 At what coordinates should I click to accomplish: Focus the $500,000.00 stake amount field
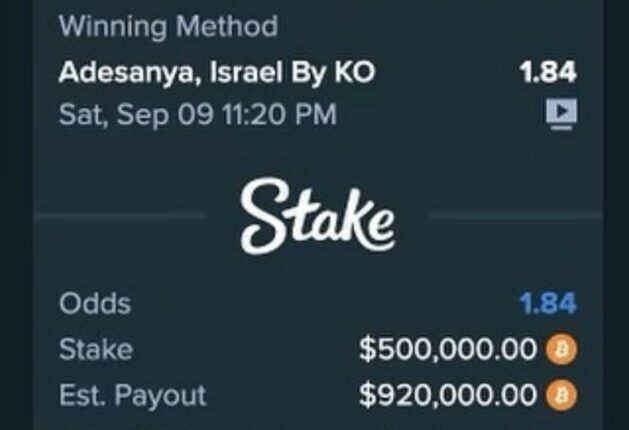click(448, 350)
